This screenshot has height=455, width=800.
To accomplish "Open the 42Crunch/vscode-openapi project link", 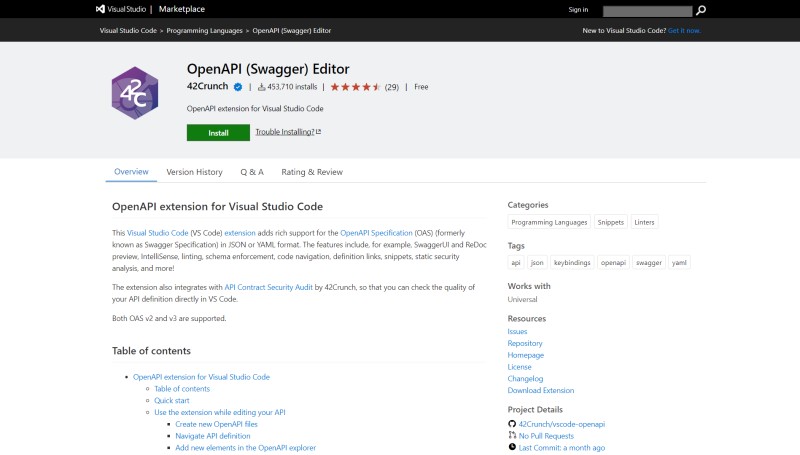I will click(x=562, y=423).
